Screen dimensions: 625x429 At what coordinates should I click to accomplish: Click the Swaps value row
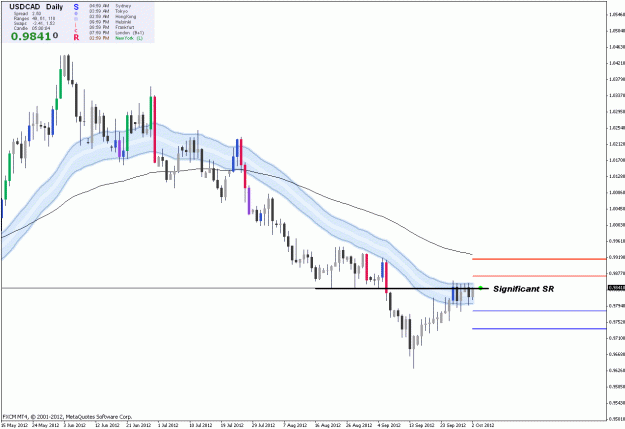pos(33,23)
